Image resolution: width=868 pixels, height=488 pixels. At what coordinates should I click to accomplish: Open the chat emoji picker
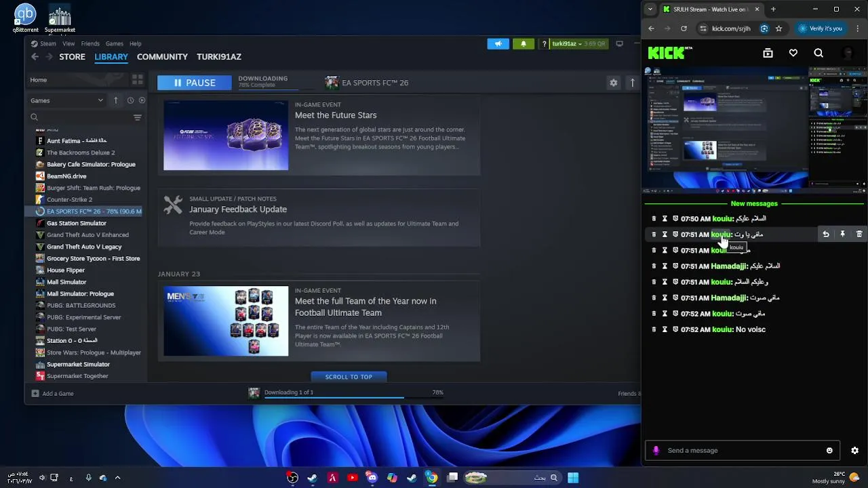[x=829, y=451]
